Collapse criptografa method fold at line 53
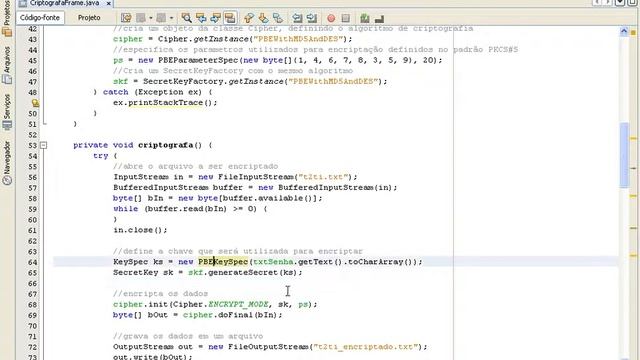The height and width of the screenshot is (360, 640). click(x=44, y=145)
